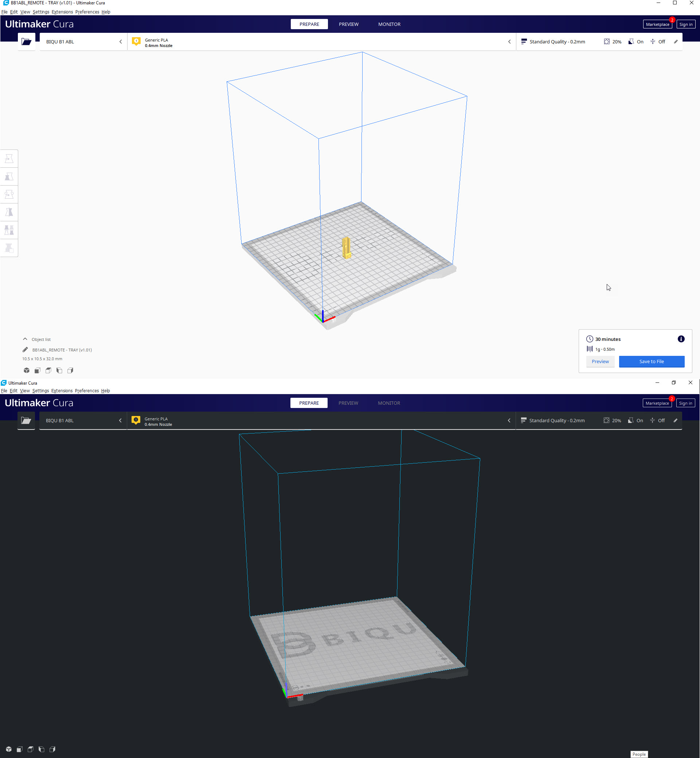The width and height of the screenshot is (700, 758).
Task: Click right view camera icon in top window
Action: (70, 370)
